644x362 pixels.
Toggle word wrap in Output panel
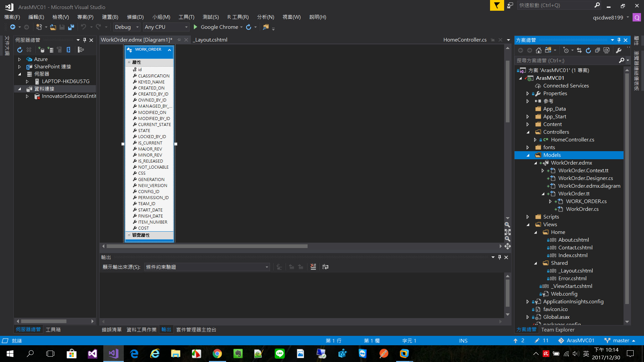coord(325,267)
